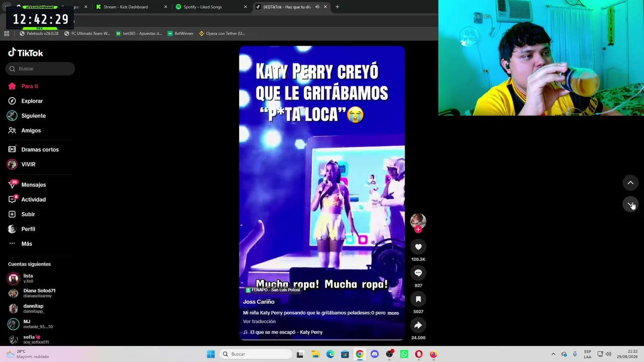644x362 pixels.
Task: Open a new browser tab
Action: (x=337, y=7)
